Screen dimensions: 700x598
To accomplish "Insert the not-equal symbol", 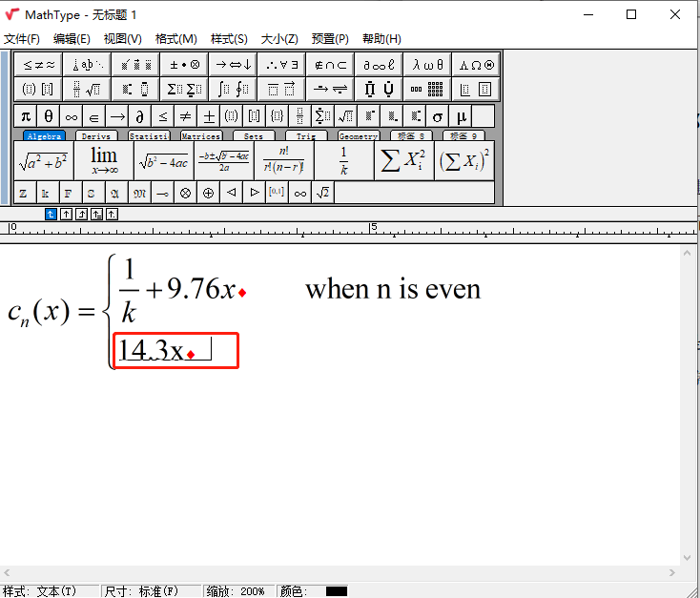I will tap(186, 116).
